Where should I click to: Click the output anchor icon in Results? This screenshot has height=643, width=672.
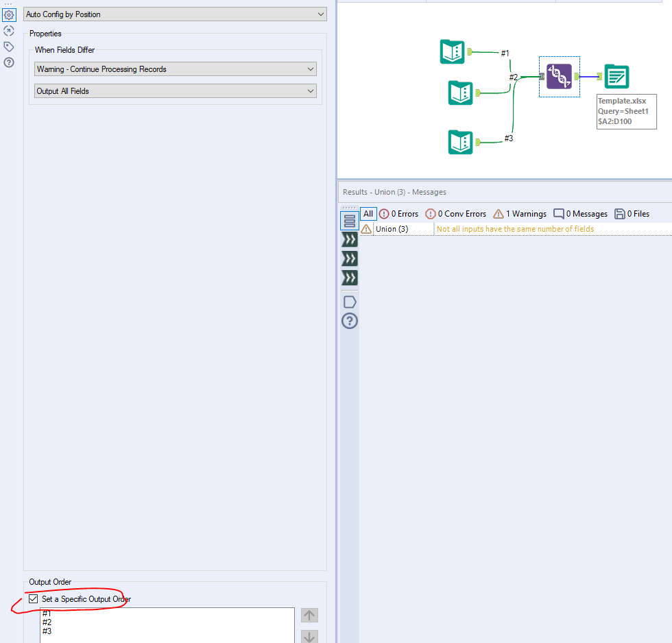(350, 302)
